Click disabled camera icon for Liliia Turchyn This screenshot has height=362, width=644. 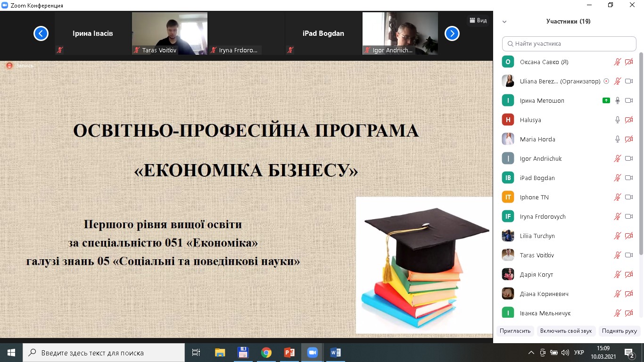tap(629, 236)
